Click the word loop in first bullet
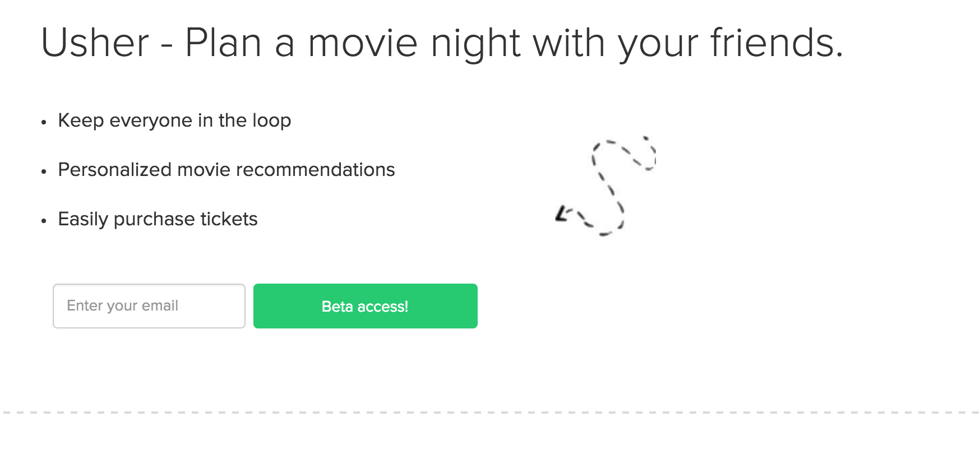 pyautogui.click(x=271, y=121)
